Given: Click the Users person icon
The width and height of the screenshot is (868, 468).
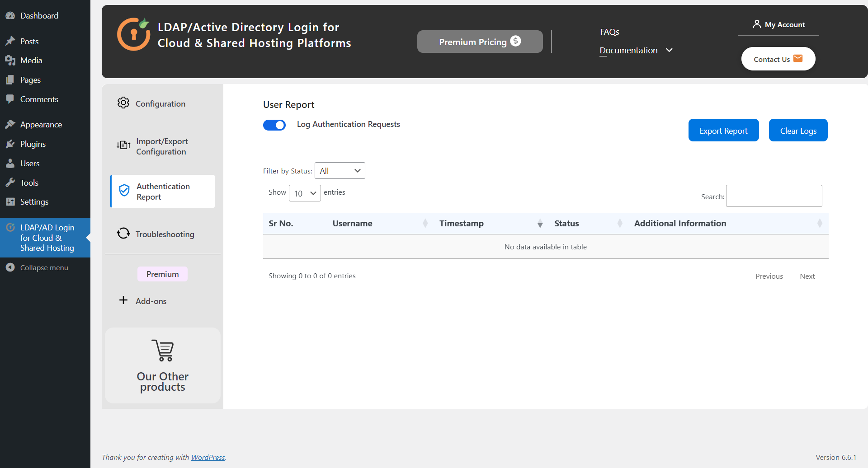Looking at the screenshot, I should pyautogui.click(x=10, y=164).
